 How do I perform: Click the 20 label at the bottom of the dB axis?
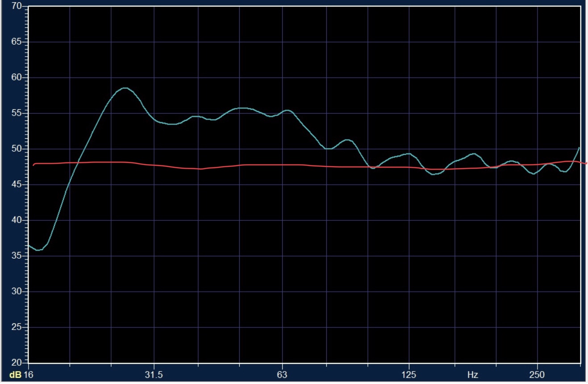click(x=17, y=362)
